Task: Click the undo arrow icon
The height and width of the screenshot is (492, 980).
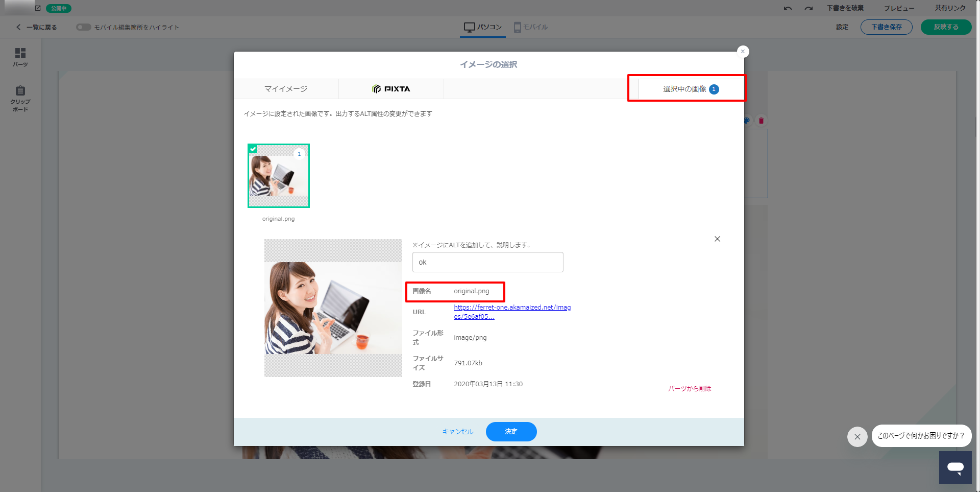Action: pyautogui.click(x=788, y=8)
